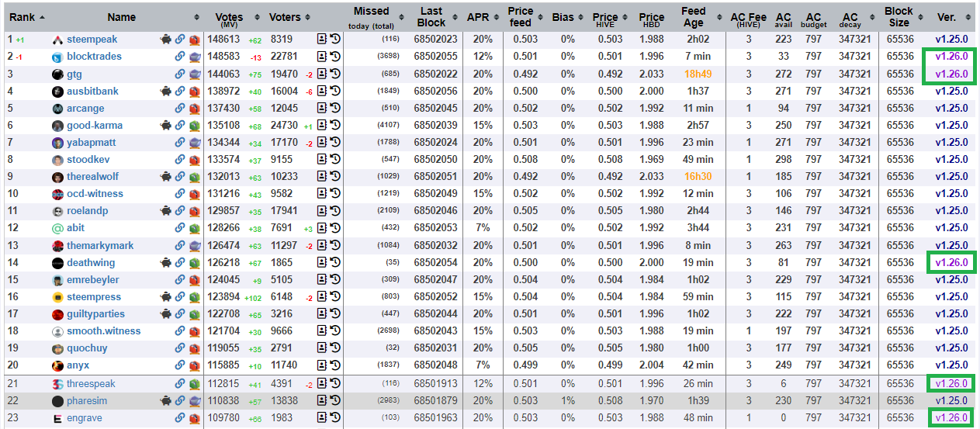Sort by APR column header
980x429 pixels.
(x=478, y=16)
